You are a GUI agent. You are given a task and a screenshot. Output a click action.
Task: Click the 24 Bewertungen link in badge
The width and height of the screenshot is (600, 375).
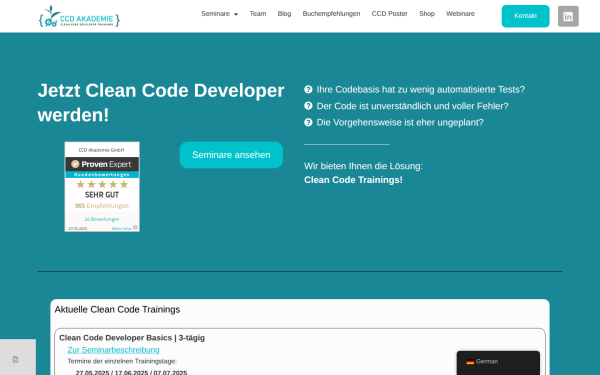click(102, 219)
